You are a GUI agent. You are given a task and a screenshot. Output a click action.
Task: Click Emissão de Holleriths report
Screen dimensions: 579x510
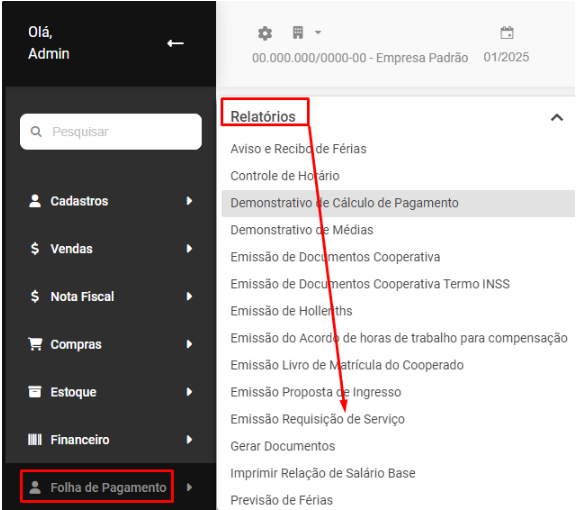coord(291,311)
